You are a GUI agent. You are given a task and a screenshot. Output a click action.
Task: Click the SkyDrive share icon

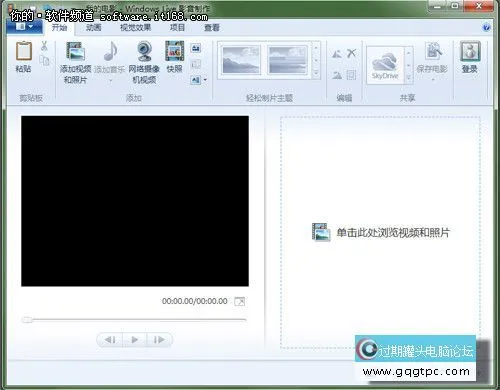point(385,64)
